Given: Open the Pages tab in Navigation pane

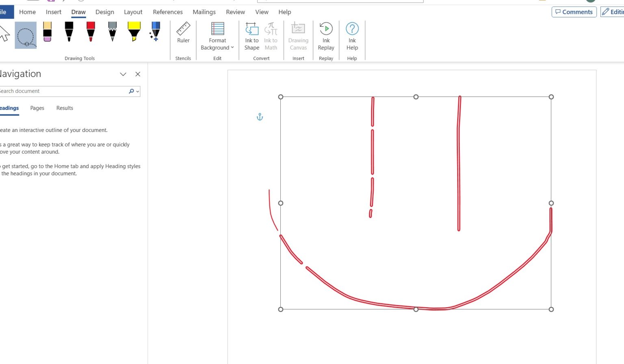Looking at the screenshot, I should coord(37,108).
